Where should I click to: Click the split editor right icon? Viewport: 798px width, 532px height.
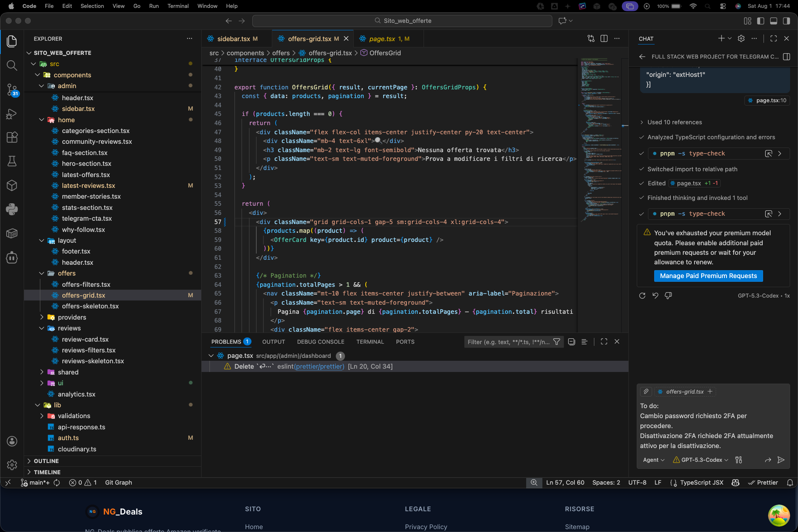click(x=604, y=39)
